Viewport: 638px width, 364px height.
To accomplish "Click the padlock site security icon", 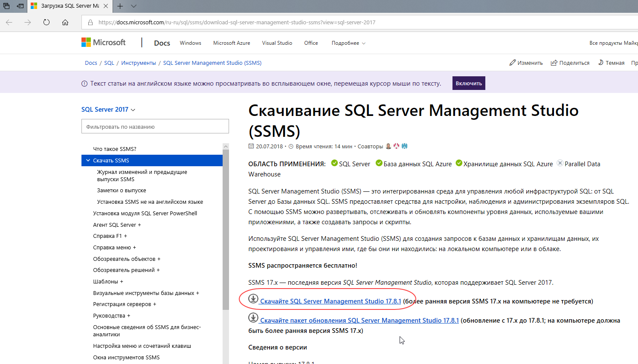I will 90,22.
